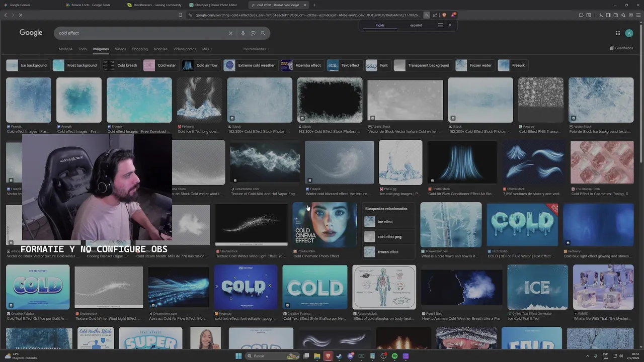Screen dimensions: 644x362
Task: Open translate options menu icon
Action: tap(440, 25)
